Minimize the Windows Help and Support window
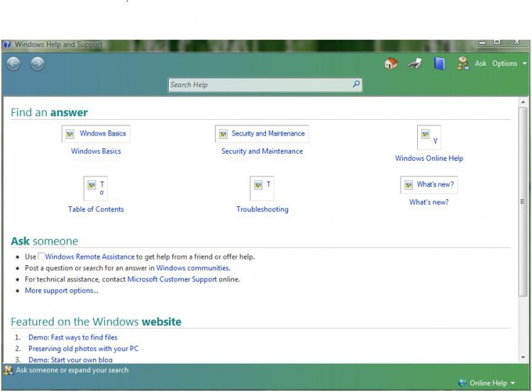 click(482, 43)
